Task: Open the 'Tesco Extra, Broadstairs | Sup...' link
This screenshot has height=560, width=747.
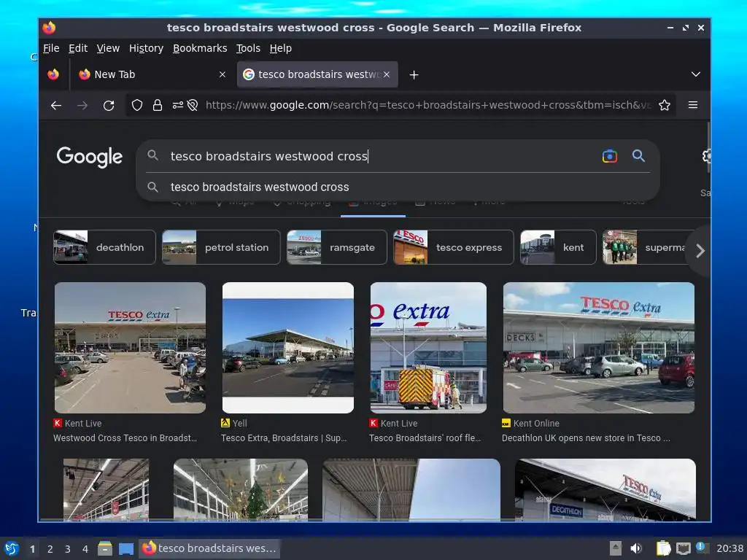Action: click(284, 438)
